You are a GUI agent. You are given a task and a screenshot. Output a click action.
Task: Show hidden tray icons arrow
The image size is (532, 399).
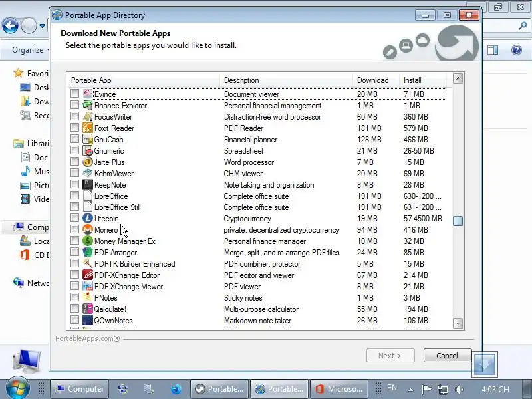coord(410,390)
